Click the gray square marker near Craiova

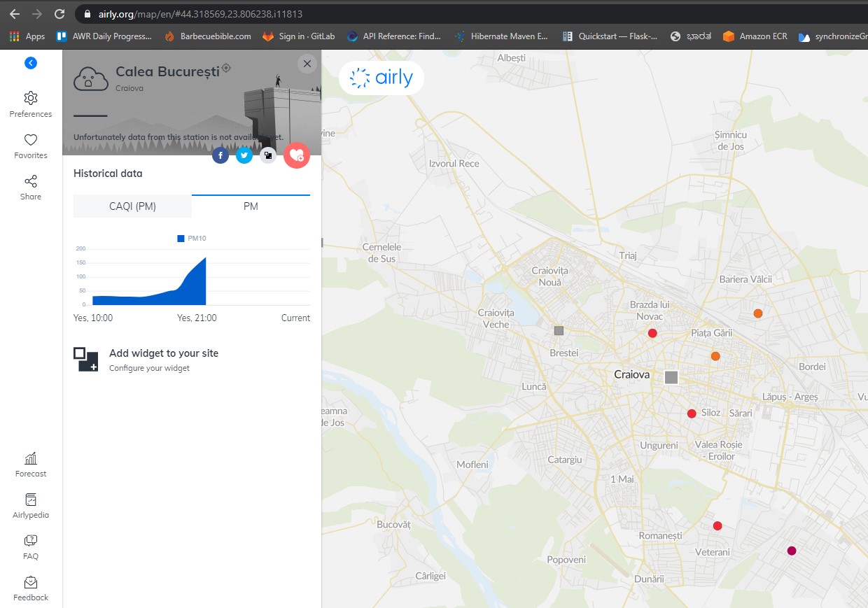click(671, 378)
